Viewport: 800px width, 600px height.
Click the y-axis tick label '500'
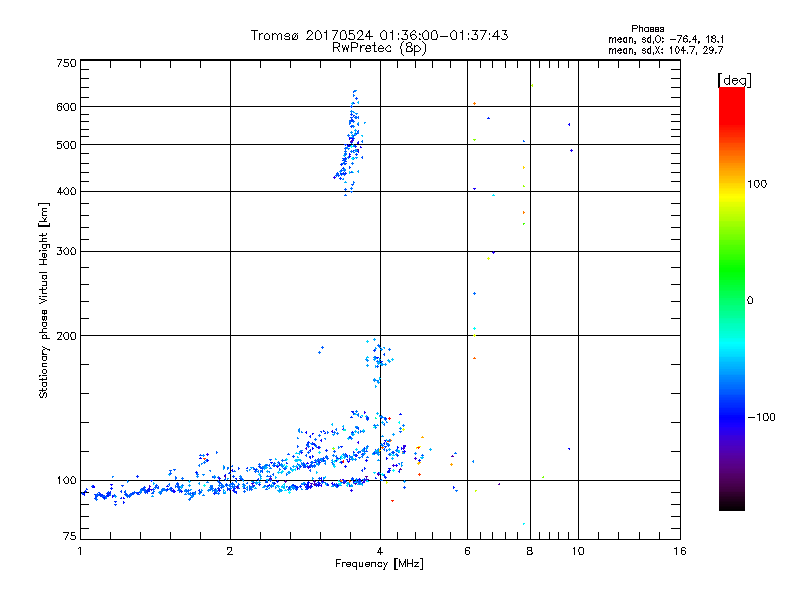66,145
